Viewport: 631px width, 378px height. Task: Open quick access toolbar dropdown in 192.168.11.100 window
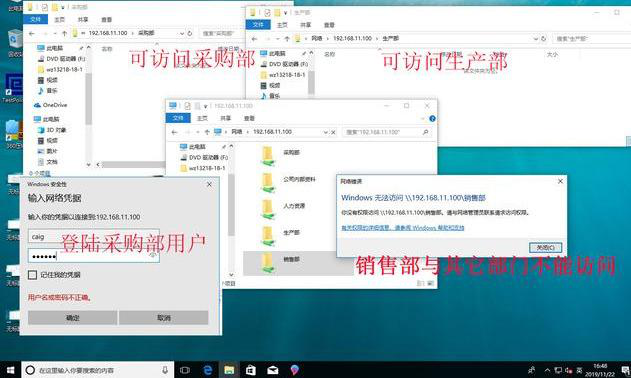coord(206,106)
